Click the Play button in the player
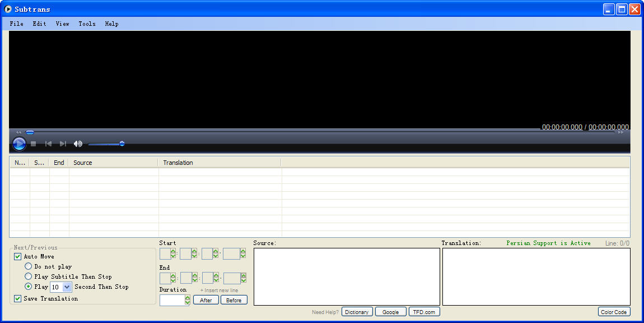 (x=19, y=144)
